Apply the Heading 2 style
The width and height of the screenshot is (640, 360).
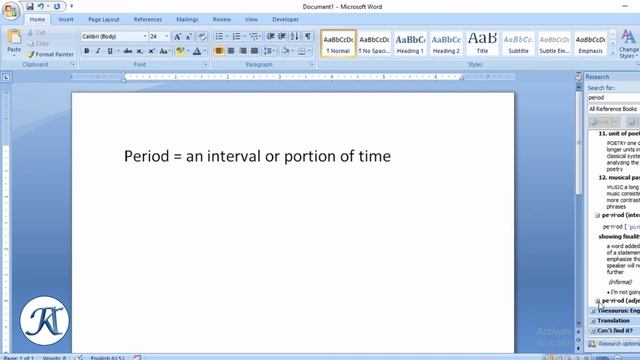pyautogui.click(x=446, y=43)
